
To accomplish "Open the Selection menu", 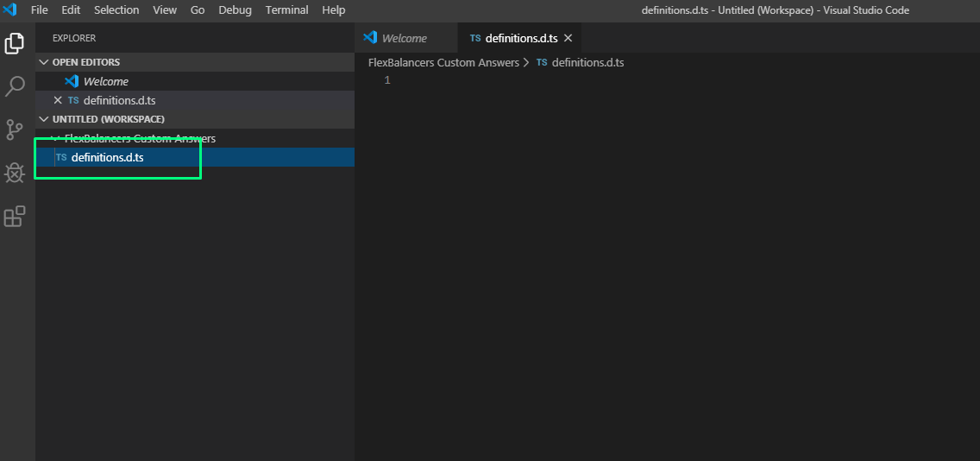I will pyautogui.click(x=116, y=10).
